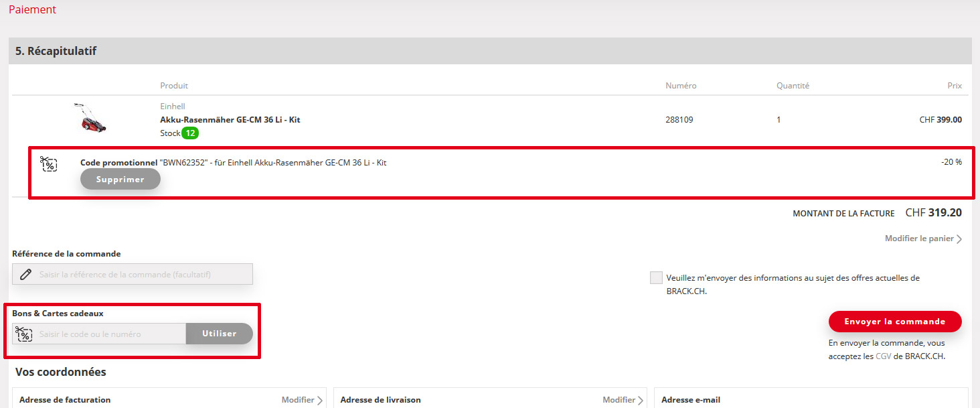Click the Paiement breadcrumb link
The image size is (980, 408).
[32, 10]
